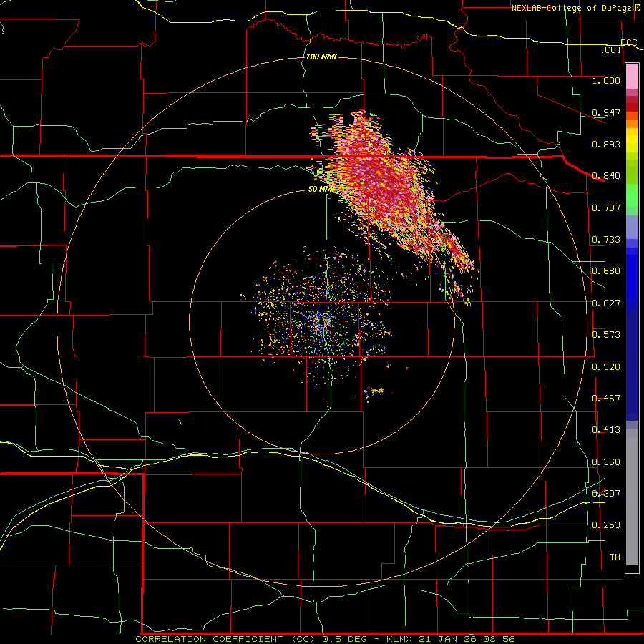Image resolution: width=644 pixels, height=644 pixels.
Task: Click the 100 NMI range ring label
Action: (x=321, y=57)
